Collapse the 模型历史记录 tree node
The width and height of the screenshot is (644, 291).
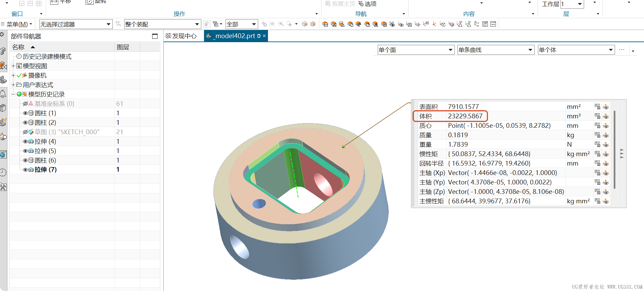pos(13,94)
